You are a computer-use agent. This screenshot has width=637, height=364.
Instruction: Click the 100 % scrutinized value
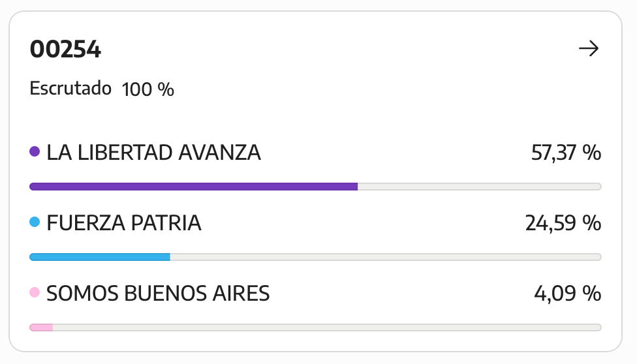point(148,89)
